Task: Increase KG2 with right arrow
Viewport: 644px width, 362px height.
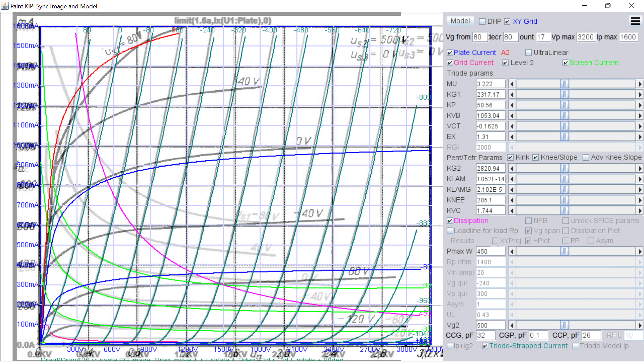Action: [x=640, y=168]
